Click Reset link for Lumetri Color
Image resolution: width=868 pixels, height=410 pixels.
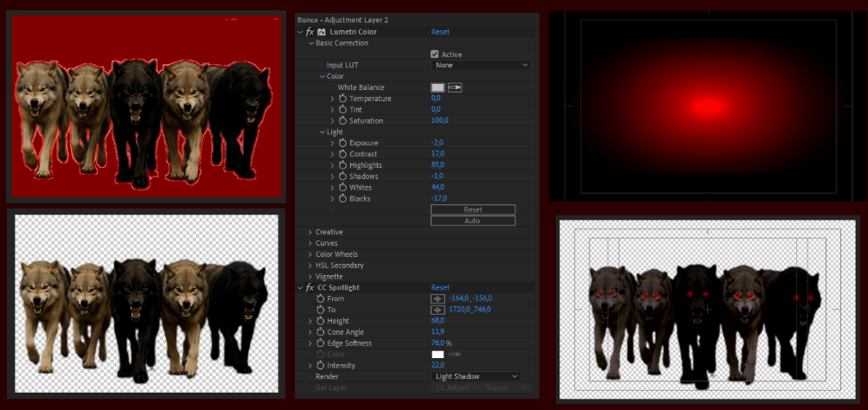440,32
